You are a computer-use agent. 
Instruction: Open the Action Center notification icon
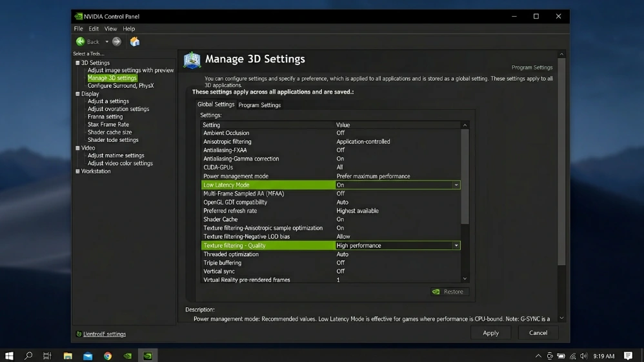point(628,356)
